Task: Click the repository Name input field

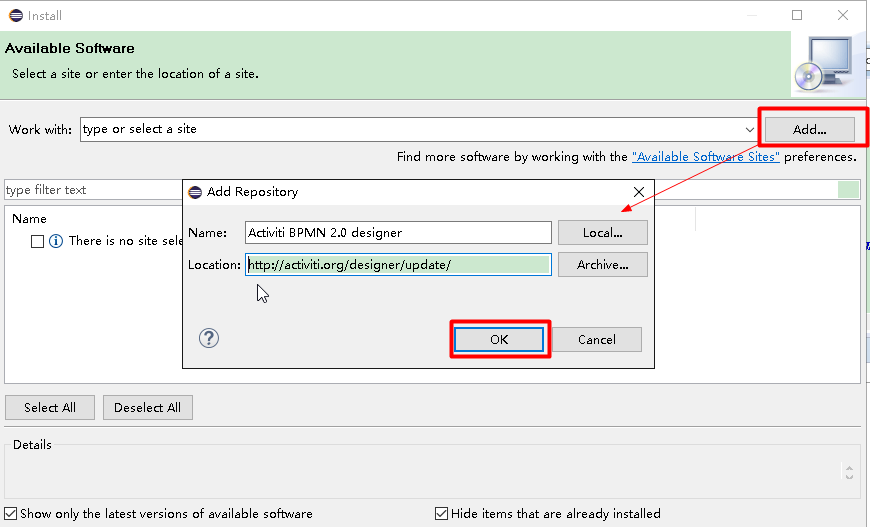Action: 398,232
